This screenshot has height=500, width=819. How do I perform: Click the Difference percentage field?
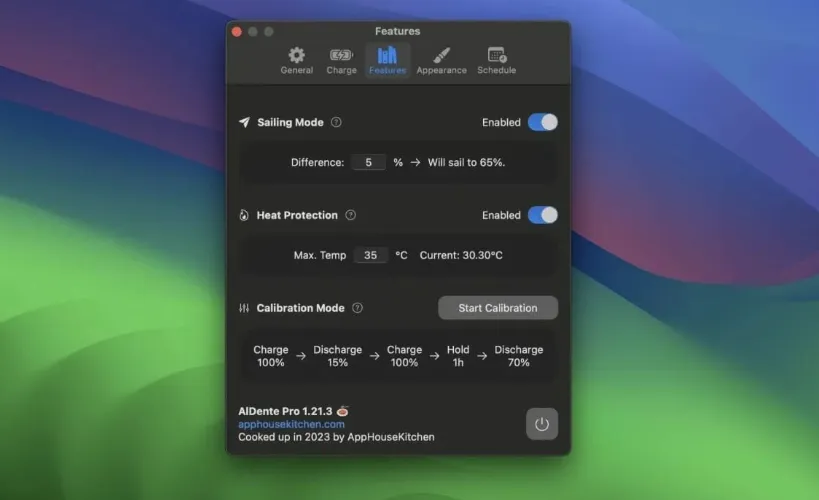(x=369, y=162)
